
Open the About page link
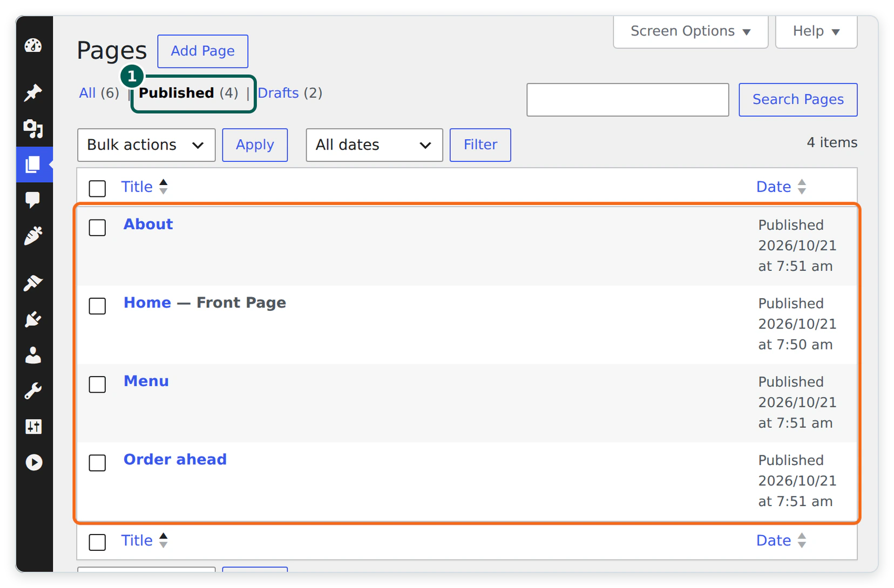tap(148, 224)
